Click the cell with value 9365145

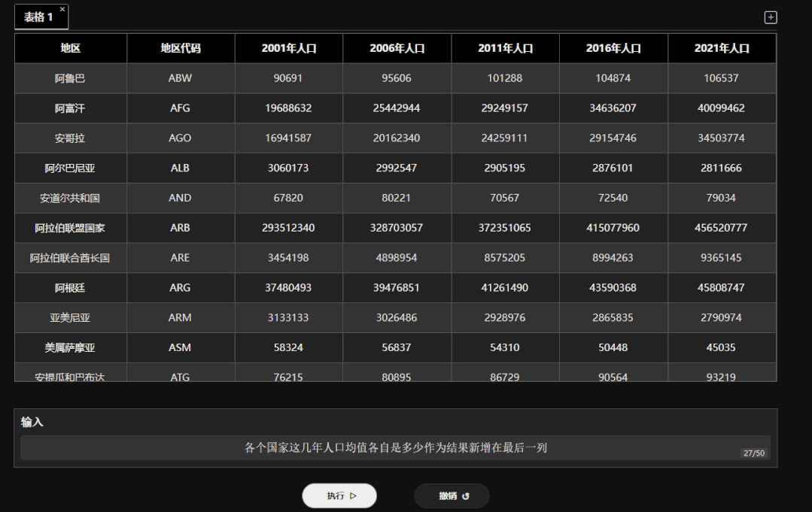pyautogui.click(x=722, y=259)
